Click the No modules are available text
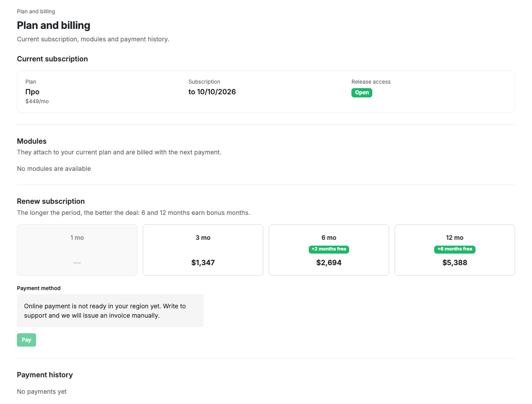 pos(54,169)
